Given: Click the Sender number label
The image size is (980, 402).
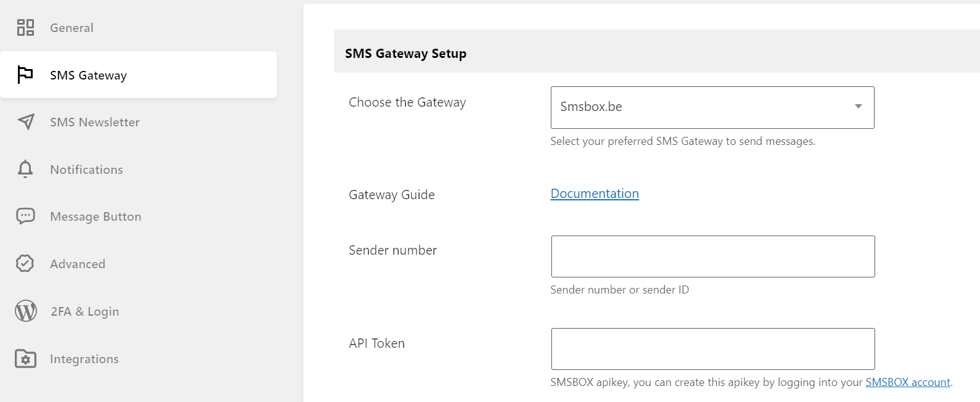Looking at the screenshot, I should (393, 250).
